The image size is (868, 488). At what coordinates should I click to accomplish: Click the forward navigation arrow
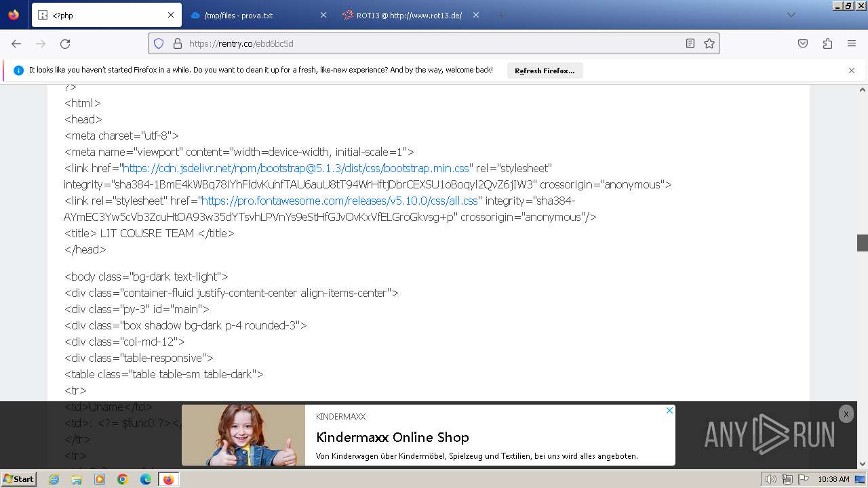[x=41, y=43]
